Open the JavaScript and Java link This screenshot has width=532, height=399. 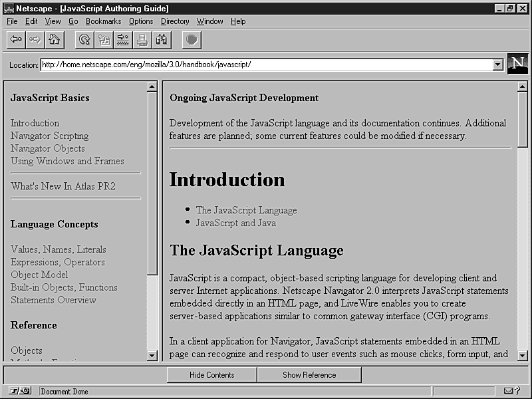235,223
